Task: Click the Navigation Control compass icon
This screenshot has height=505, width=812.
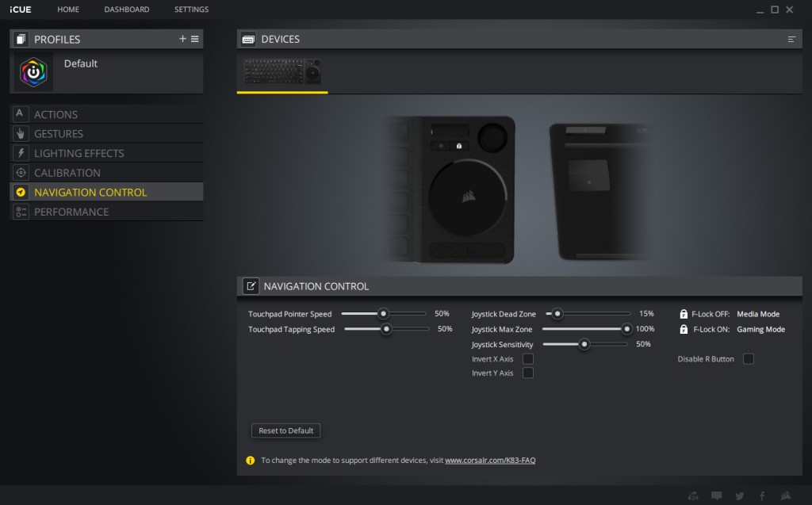Action: pyautogui.click(x=20, y=192)
